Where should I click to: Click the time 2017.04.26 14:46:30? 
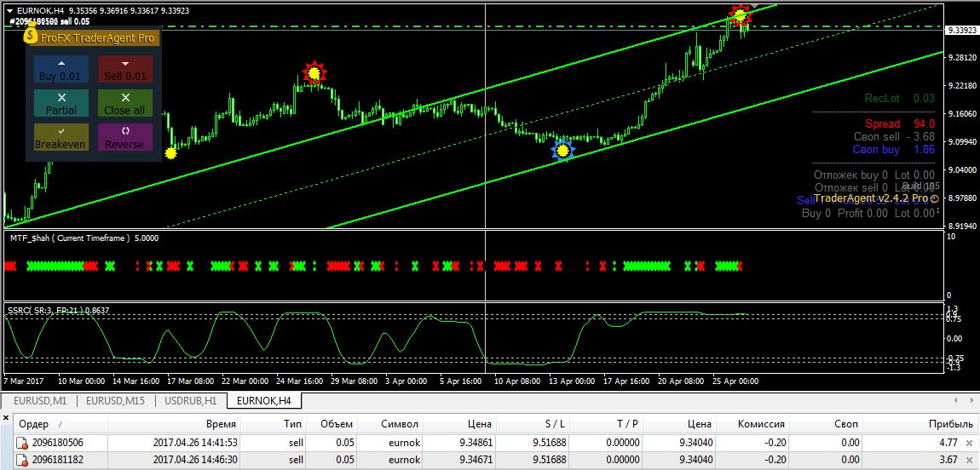click(x=195, y=460)
